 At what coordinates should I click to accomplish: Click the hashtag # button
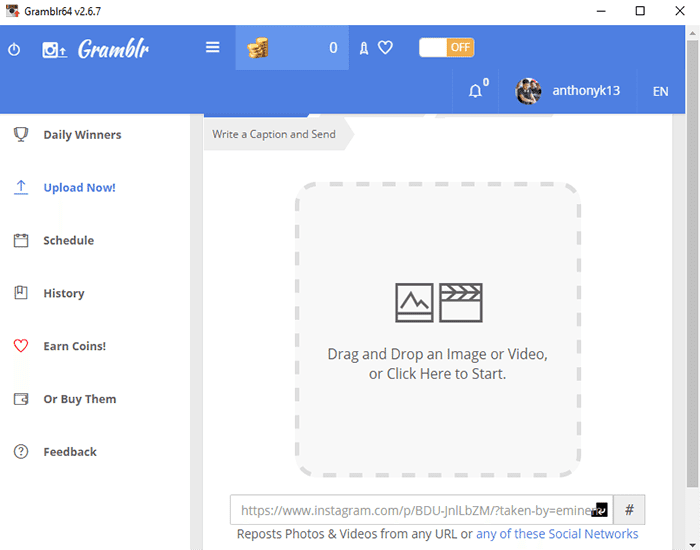pos(629,510)
